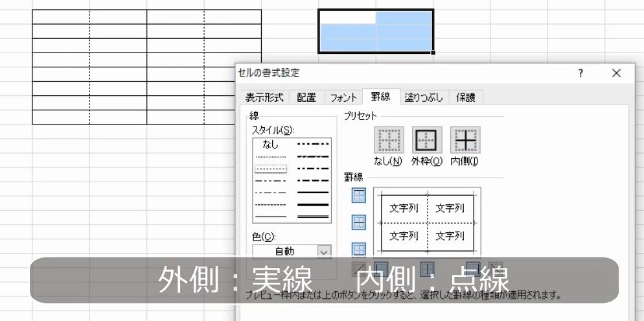Apply the 内側 inside border preset
Viewport: 644px width, 321px height.
point(465,140)
